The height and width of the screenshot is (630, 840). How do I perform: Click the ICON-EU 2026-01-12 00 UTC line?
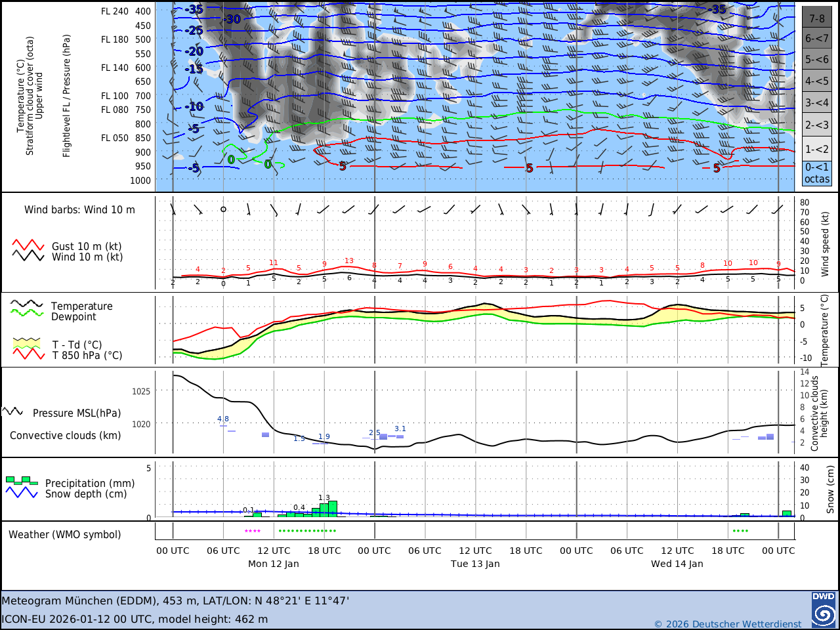pyautogui.click(x=135, y=619)
